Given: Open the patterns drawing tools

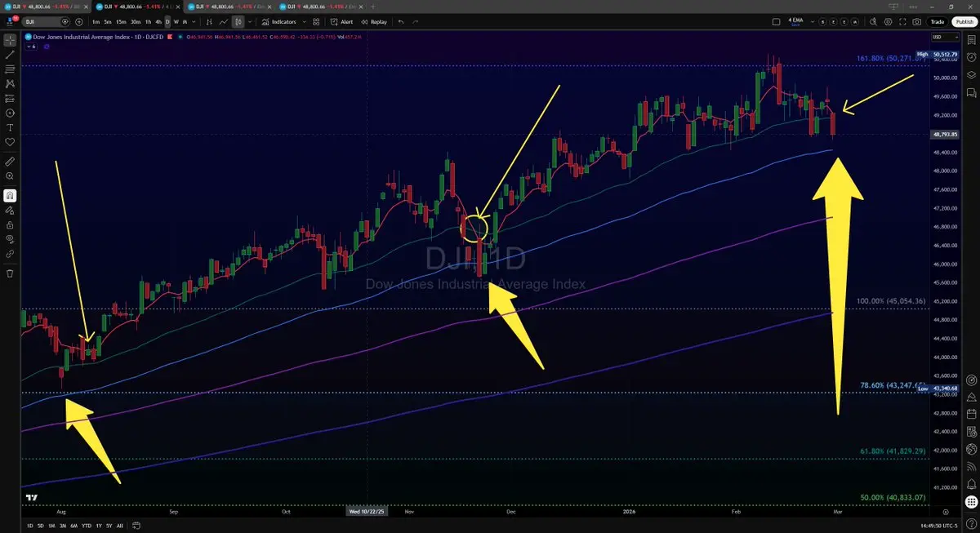Looking at the screenshot, I should click(10, 83).
